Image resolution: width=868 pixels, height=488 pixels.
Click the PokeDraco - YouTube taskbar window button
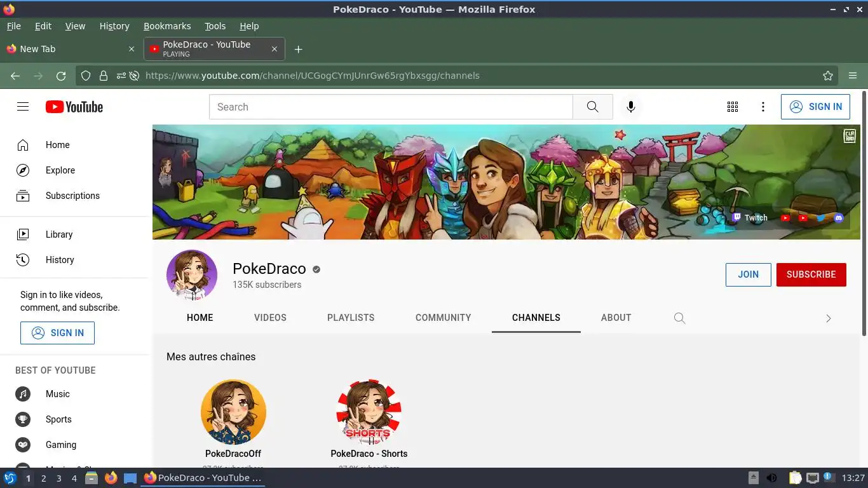click(203, 478)
